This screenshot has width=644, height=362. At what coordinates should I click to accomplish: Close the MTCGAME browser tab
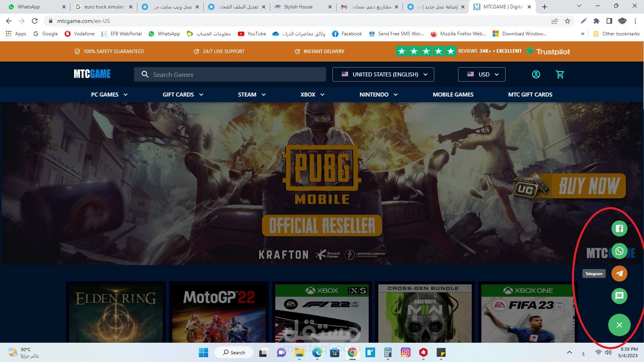click(x=529, y=7)
